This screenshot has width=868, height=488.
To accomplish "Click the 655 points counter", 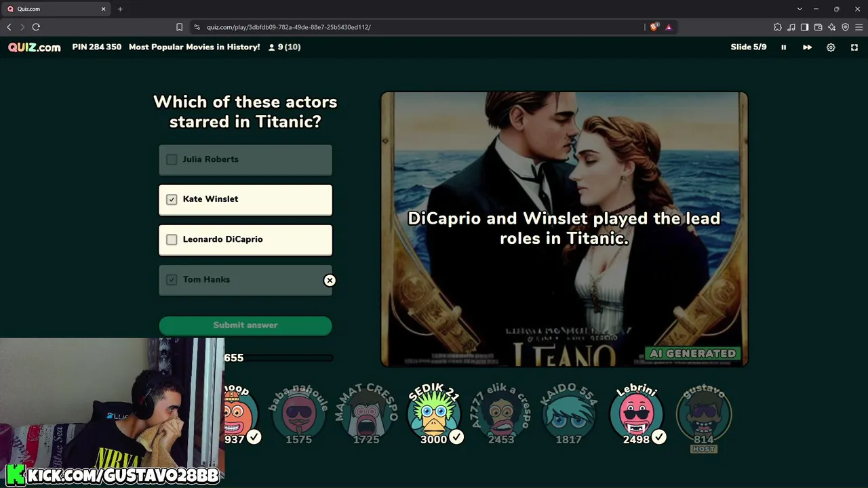I will pyautogui.click(x=233, y=358).
